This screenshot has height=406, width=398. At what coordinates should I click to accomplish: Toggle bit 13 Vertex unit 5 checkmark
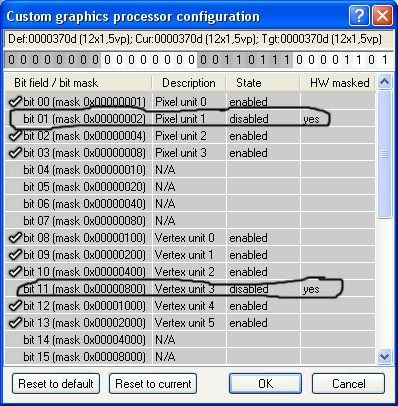tap(15, 323)
